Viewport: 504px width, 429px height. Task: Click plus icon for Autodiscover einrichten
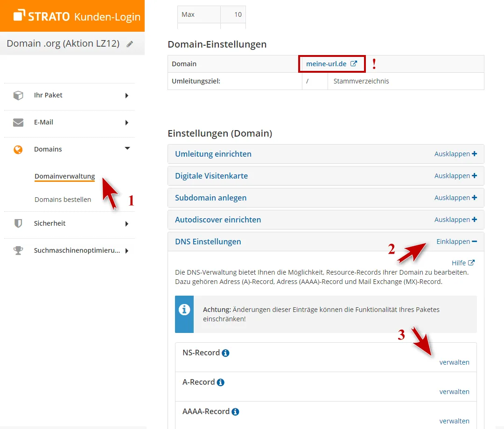(x=475, y=220)
